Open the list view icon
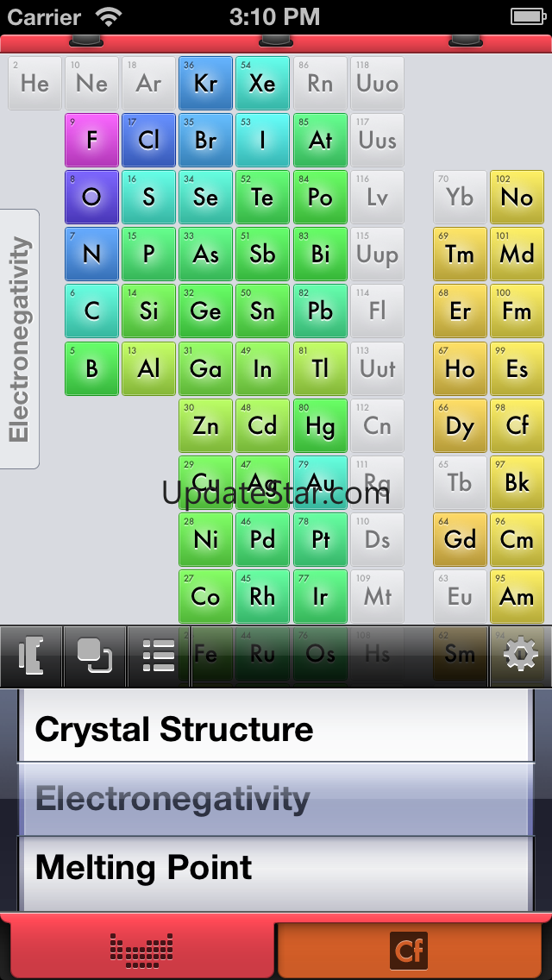552x980 pixels. tap(159, 656)
